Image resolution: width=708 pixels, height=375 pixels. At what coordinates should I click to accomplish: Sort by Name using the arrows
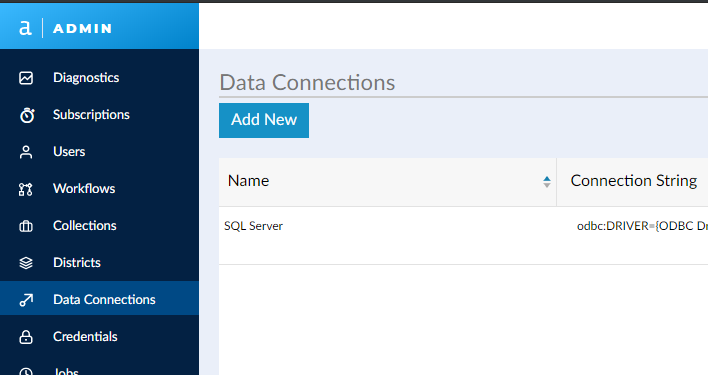547,182
